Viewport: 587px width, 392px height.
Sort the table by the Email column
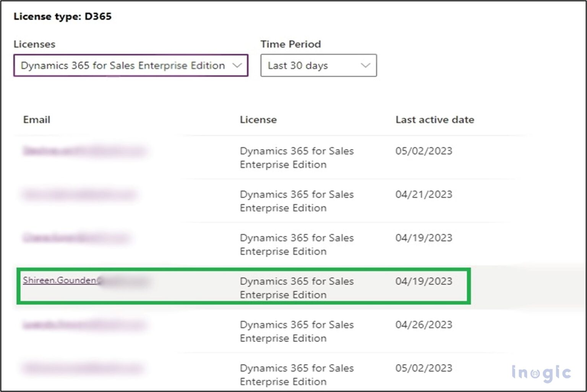(x=36, y=119)
